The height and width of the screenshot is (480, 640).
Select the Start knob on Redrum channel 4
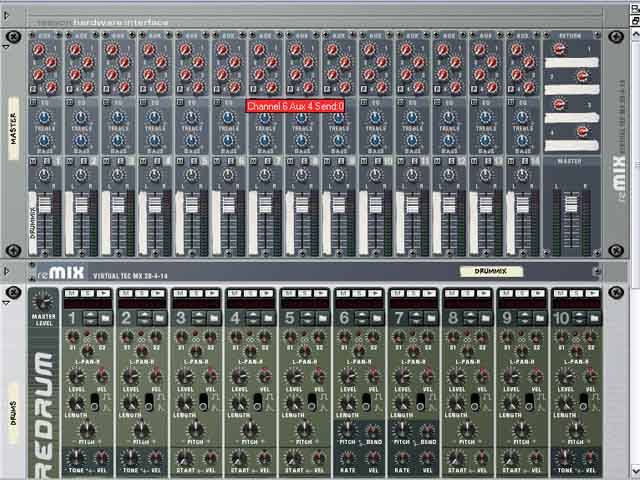pos(238,458)
